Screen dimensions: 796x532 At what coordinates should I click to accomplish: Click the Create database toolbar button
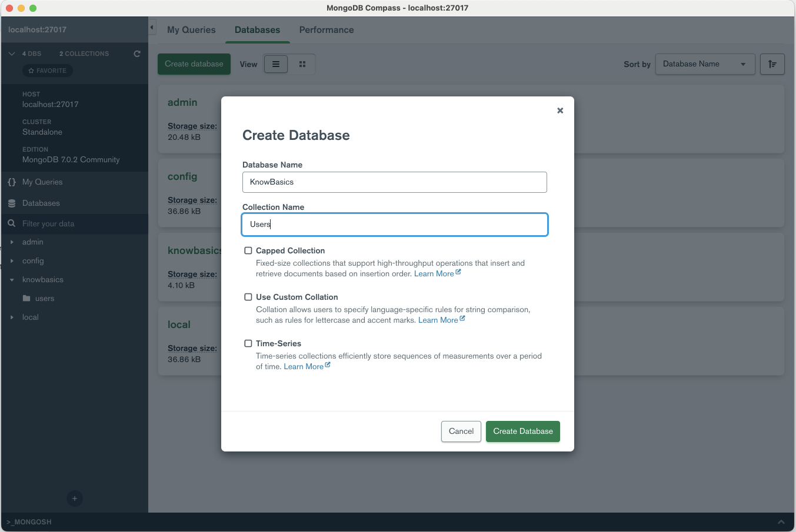coord(194,64)
